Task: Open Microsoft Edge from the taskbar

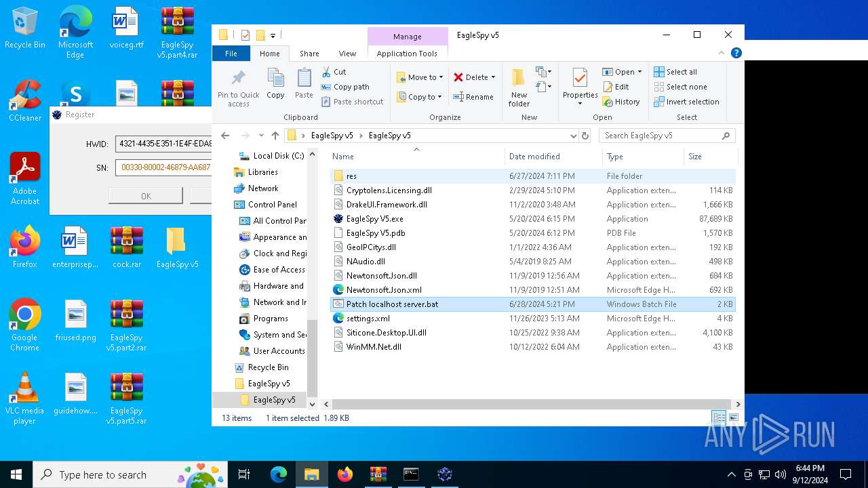Action: pos(279,474)
